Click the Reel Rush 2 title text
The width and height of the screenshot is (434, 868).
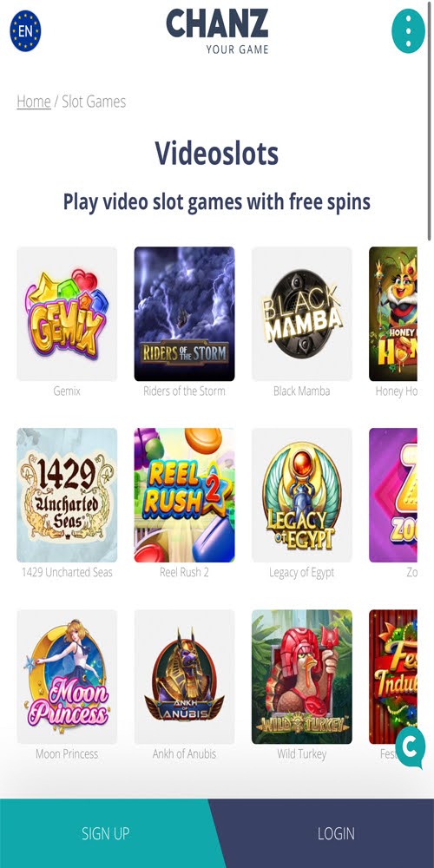pyautogui.click(x=184, y=572)
